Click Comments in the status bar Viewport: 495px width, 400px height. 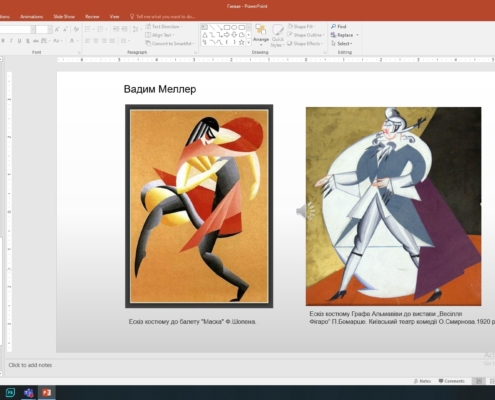coord(451,381)
